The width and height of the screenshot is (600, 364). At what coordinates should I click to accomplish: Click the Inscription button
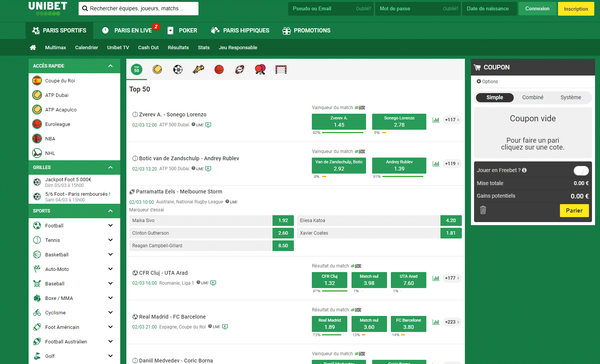click(576, 9)
